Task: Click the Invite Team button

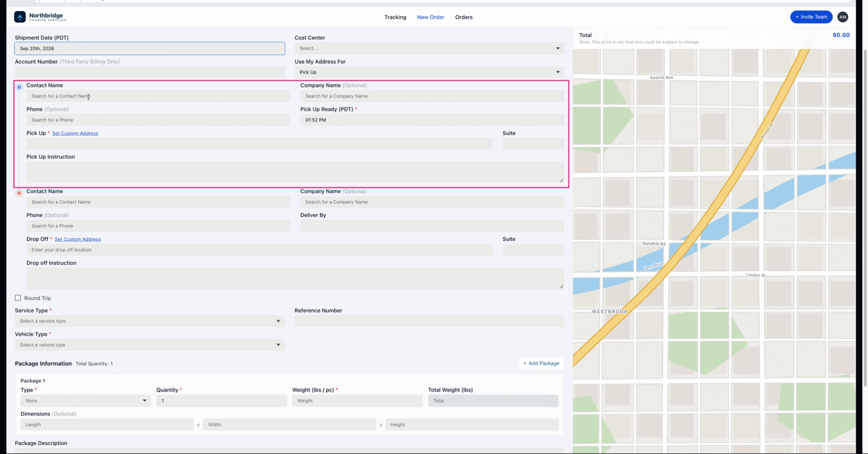Action: click(x=811, y=17)
